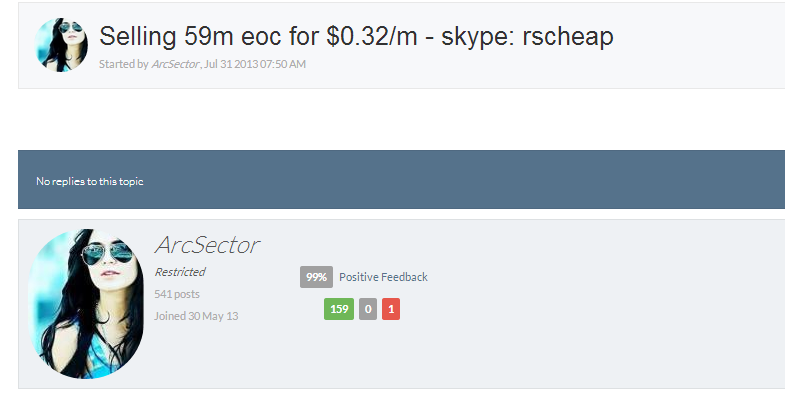Click the gray 0 neutral feedback badge
Viewport: 785px width, 398px height.
[368, 309]
